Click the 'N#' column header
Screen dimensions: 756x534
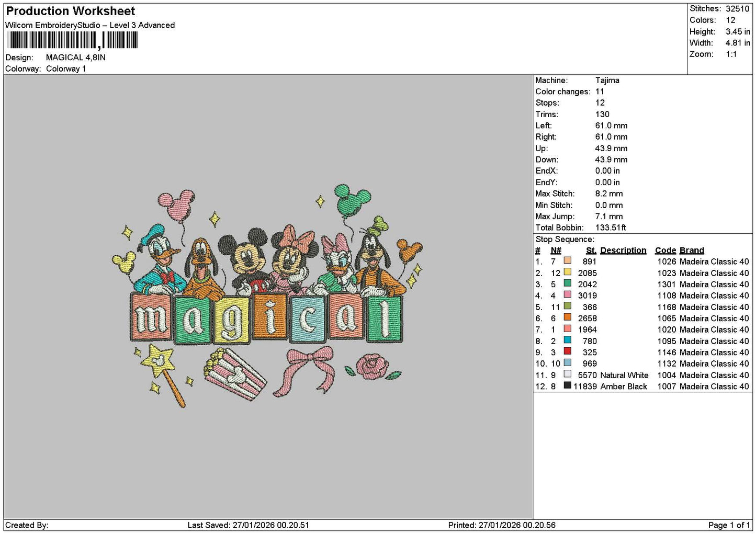point(556,251)
